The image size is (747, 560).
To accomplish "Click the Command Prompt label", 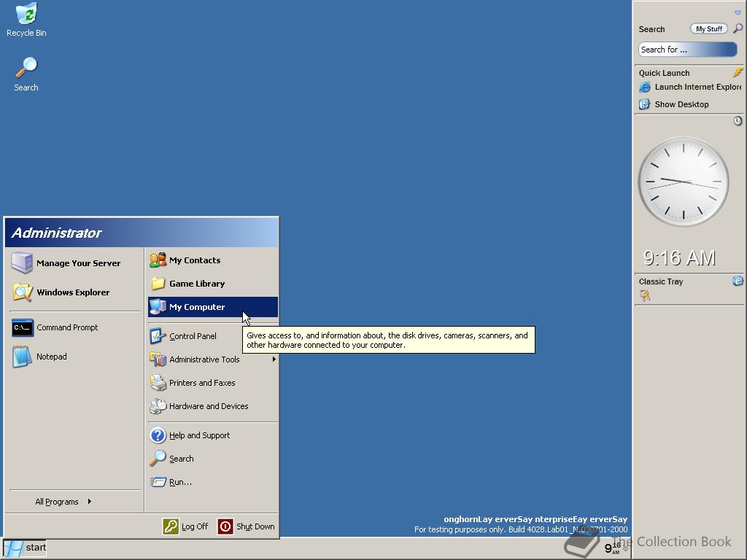I will [67, 327].
